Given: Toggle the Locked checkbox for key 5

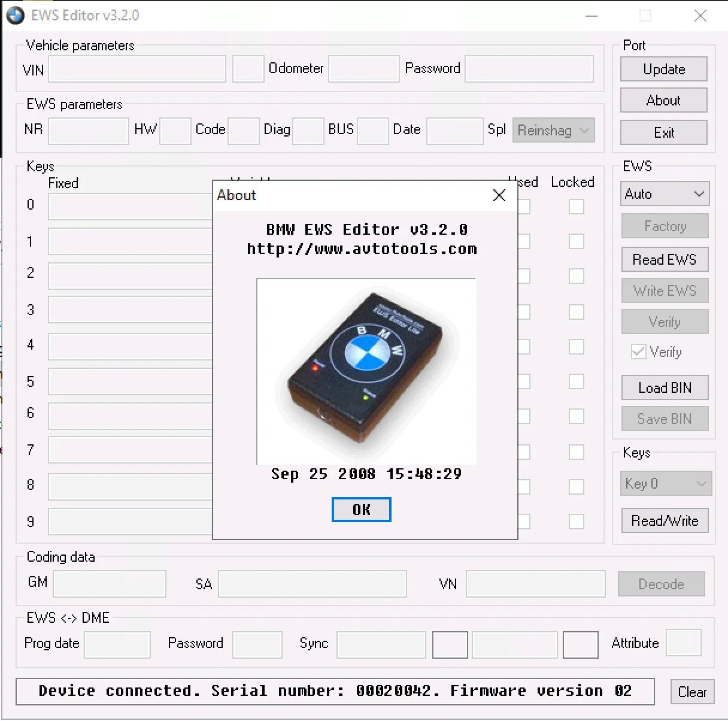Looking at the screenshot, I should (x=577, y=381).
